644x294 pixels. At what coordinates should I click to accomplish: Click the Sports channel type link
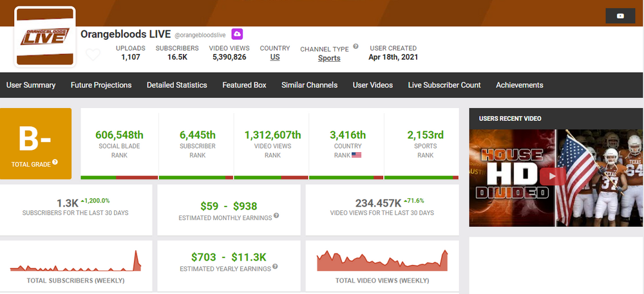point(329,59)
